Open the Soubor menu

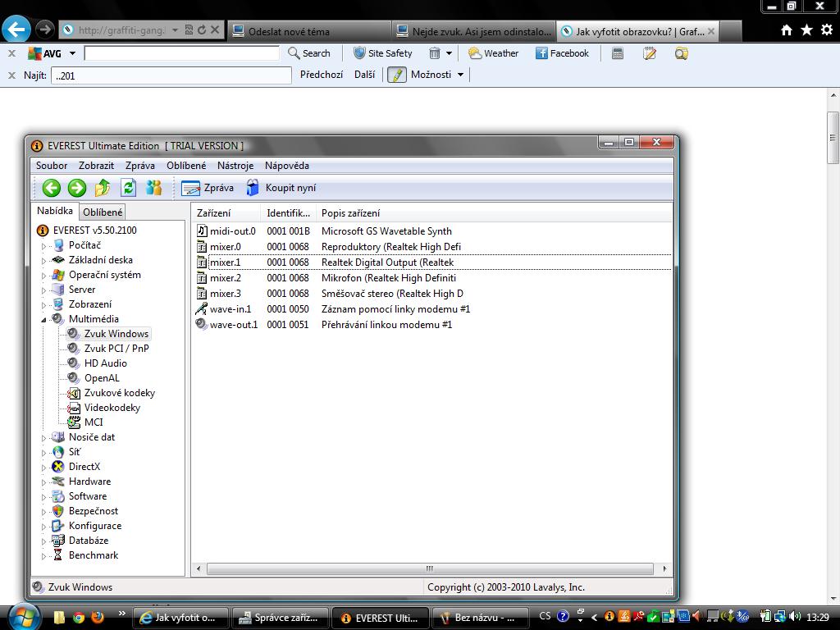tap(52, 166)
